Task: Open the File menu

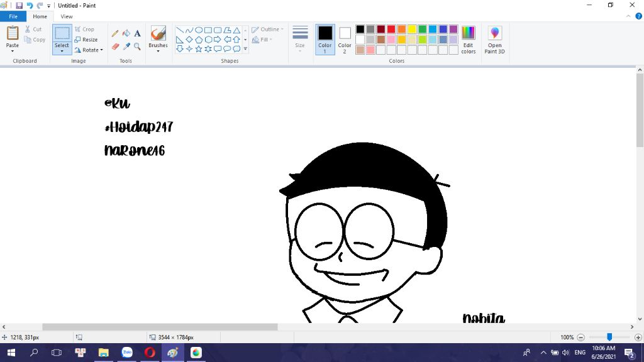Action: click(13, 16)
